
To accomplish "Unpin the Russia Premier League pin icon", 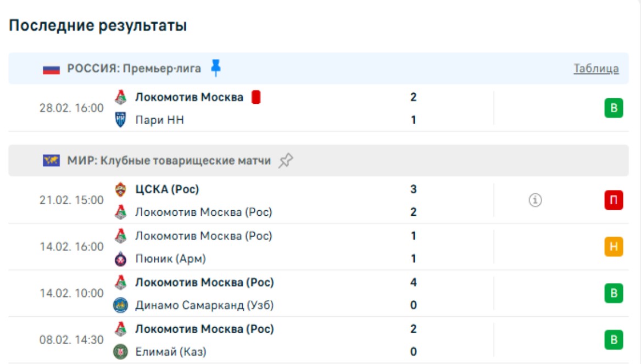I will coord(216,68).
